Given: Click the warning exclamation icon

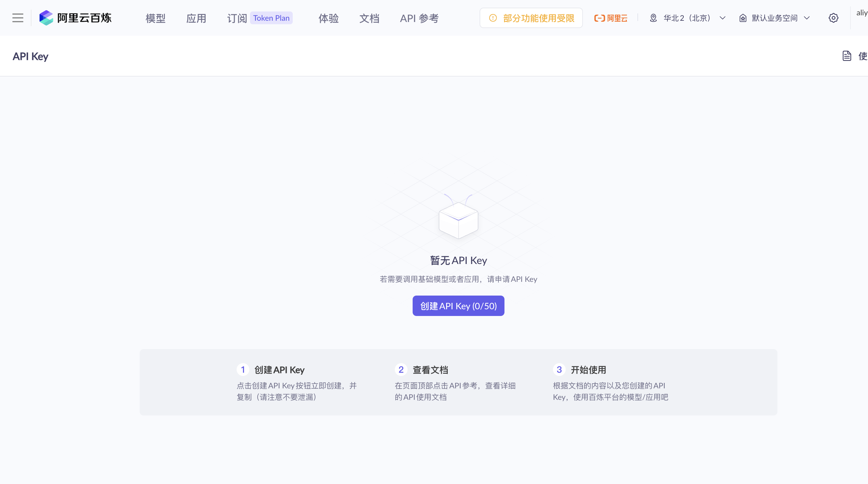Looking at the screenshot, I should tap(493, 18).
